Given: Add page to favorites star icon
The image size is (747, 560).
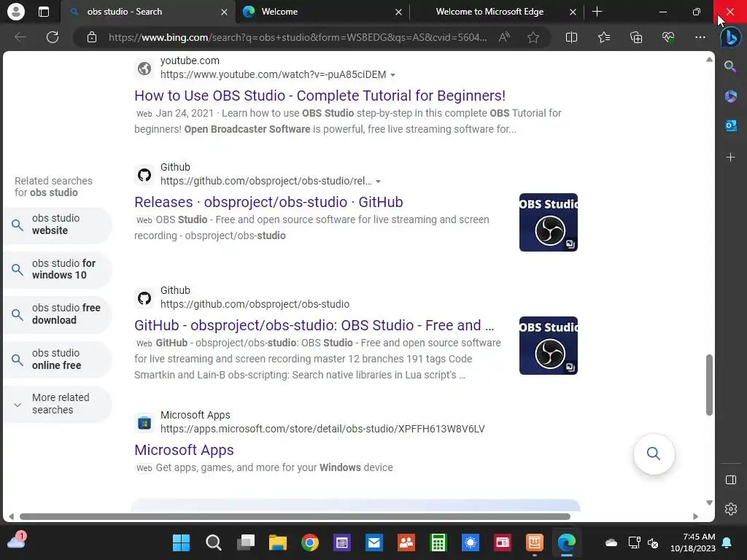Looking at the screenshot, I should pos(533,37).
